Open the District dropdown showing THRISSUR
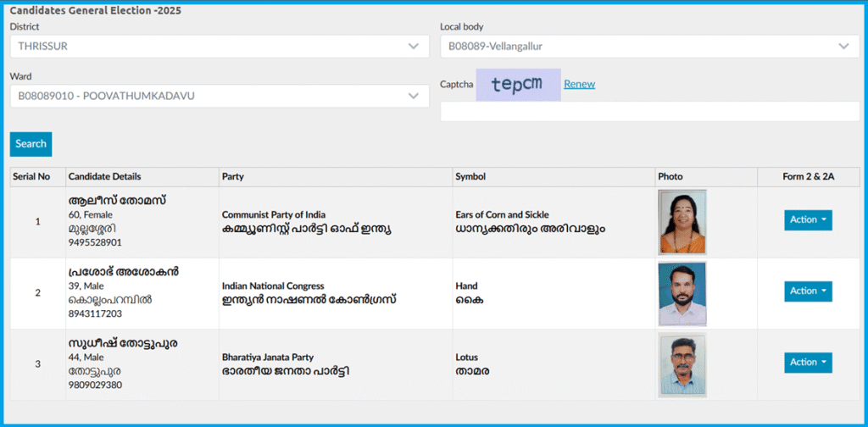Screen dimensions: 868x427 [x=219, y=47]
